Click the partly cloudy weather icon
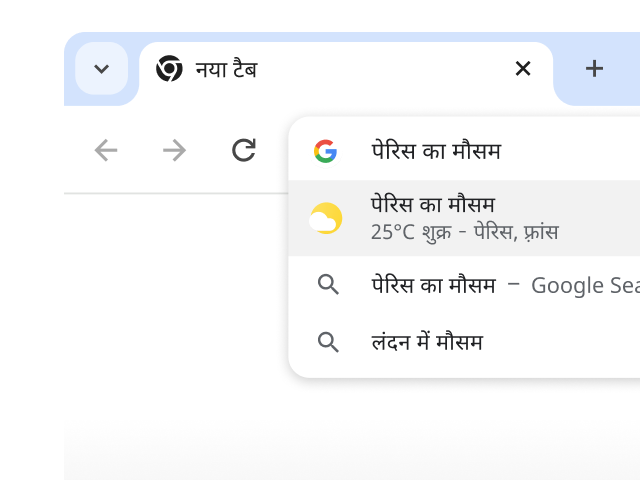Viewport: 640px width, 480px height. [326, 218]
